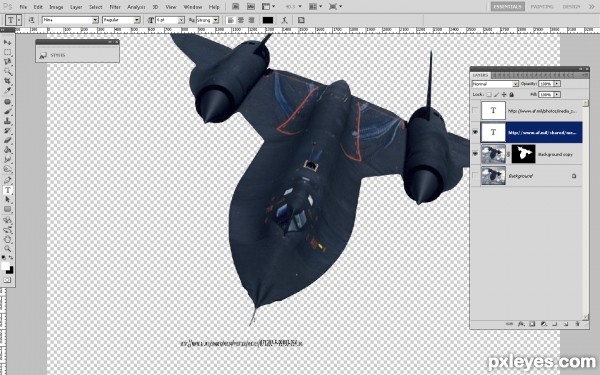The height and width of the screenshot is (375, 600).
Task: Switch to the Essentials workspace
Action: (508, 7)
